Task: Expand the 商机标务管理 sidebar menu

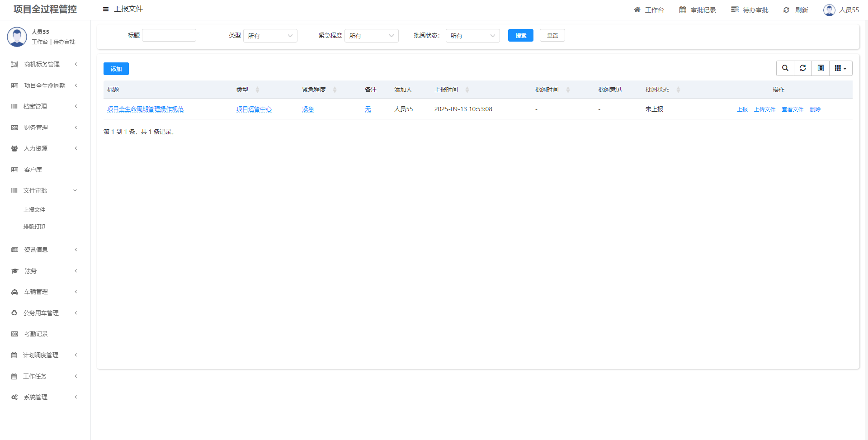Action: click(44, 64)
